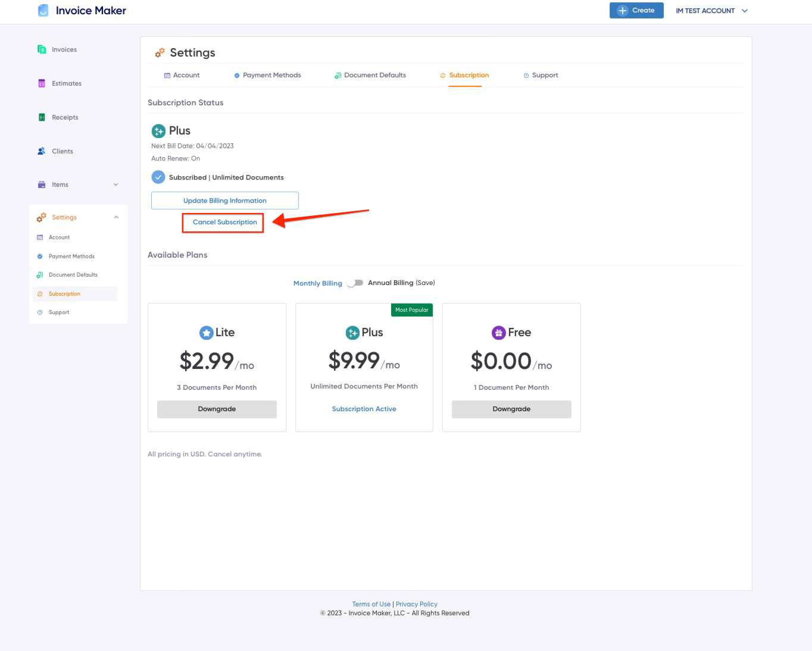Expand the Items sidebar chevron
This screenshot has height=651, width=812.
116,184
